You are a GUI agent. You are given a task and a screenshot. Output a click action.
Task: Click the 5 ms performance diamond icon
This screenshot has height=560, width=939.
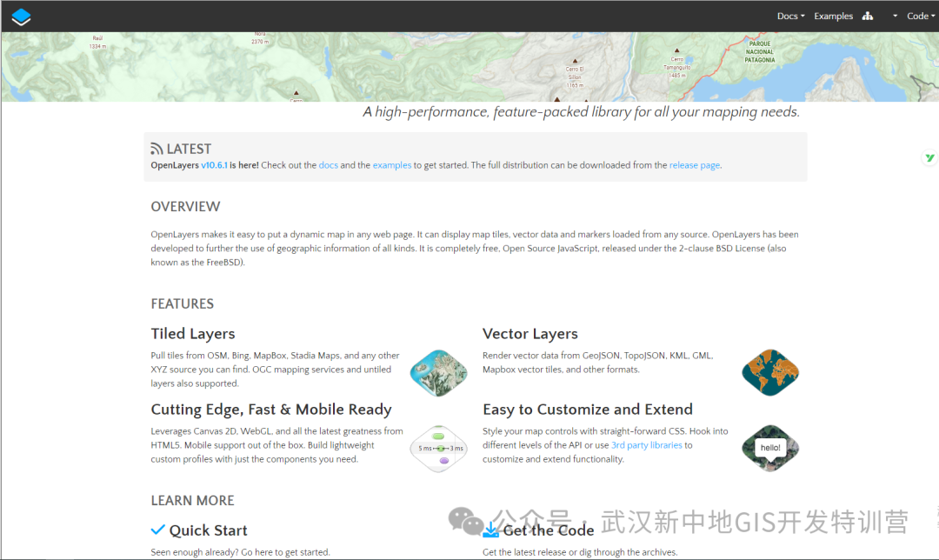click(x=438, y=448)
